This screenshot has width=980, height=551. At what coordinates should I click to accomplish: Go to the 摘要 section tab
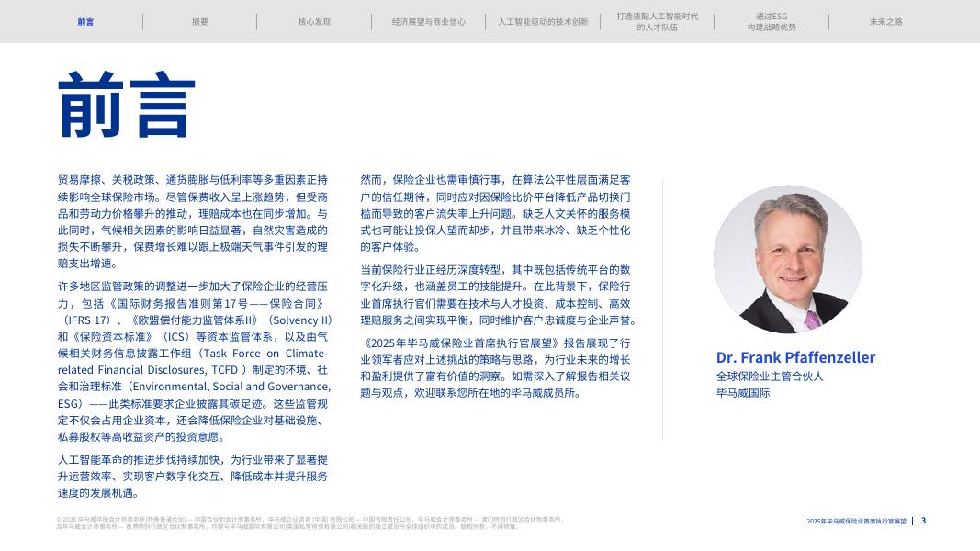click(200, 22)
